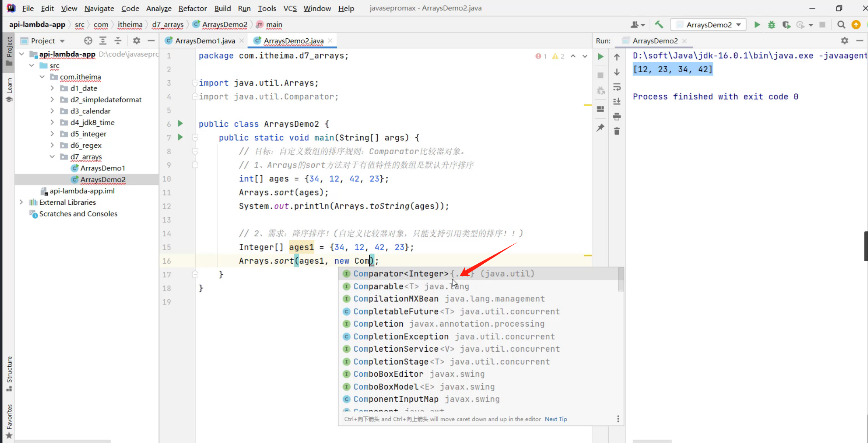
Task: Expand the External Libraries node
Action: [x=21, y=202]
